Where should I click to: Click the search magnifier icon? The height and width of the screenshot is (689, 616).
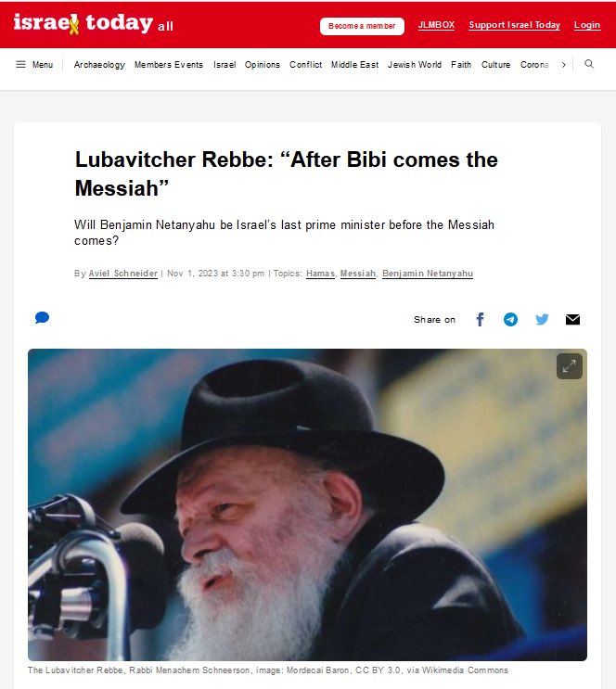(x=589, y=64)
